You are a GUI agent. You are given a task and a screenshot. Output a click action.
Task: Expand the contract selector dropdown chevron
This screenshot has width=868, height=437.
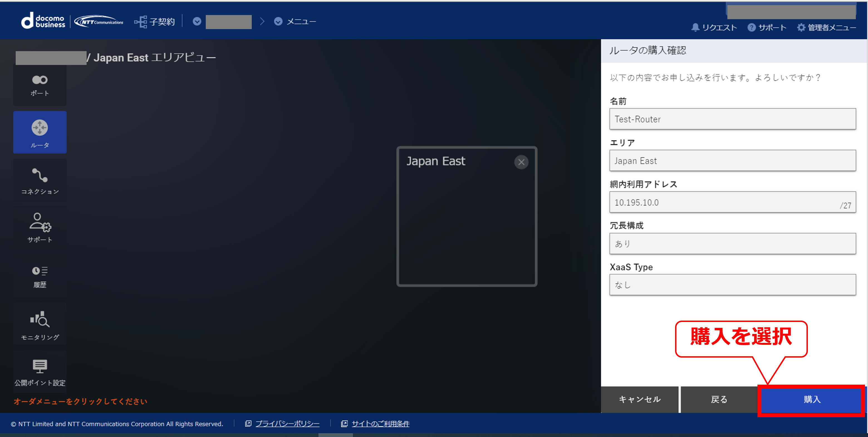click(x=197, y=21)
